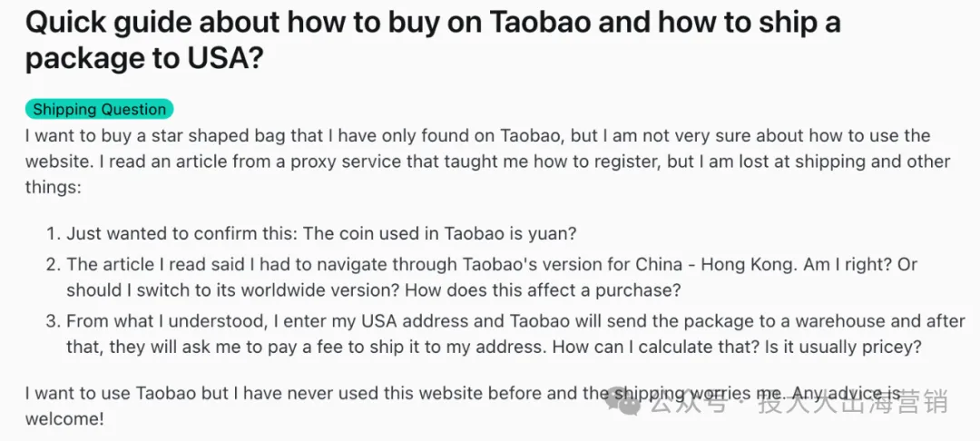Image resolution: width=980 pixels, height=441 pixels.
Task: Click the Shipping Question flair tag
Action: [x=100, y=109]
